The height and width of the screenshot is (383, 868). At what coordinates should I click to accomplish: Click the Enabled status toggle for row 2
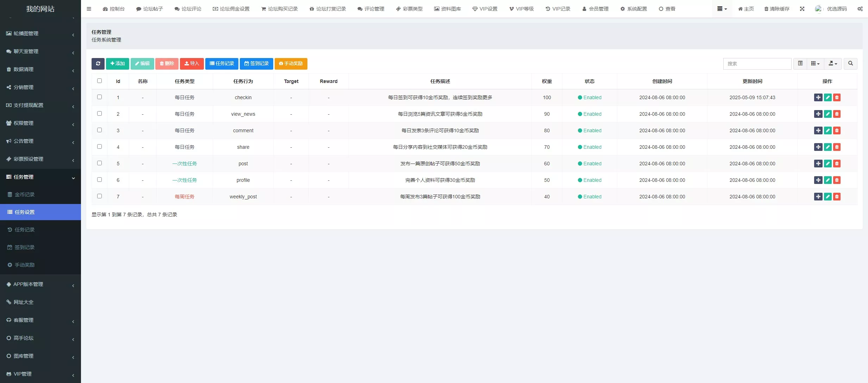click(x=589, y=114)
